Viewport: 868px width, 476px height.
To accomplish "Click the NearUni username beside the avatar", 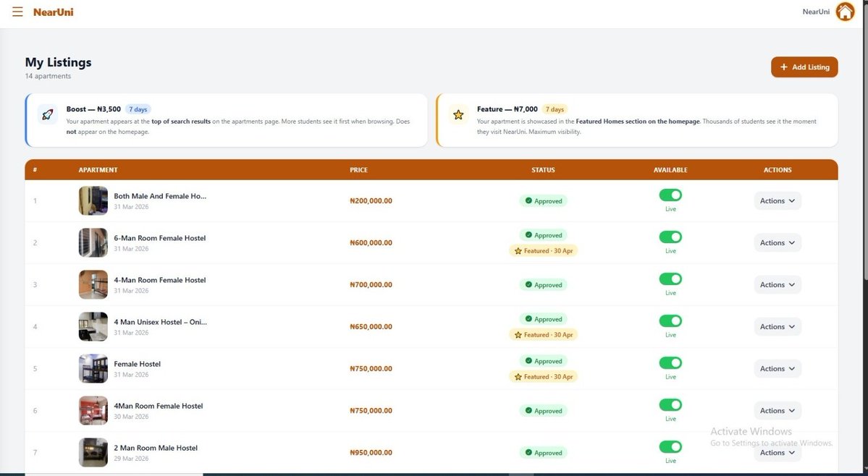I will coord(816,12).
